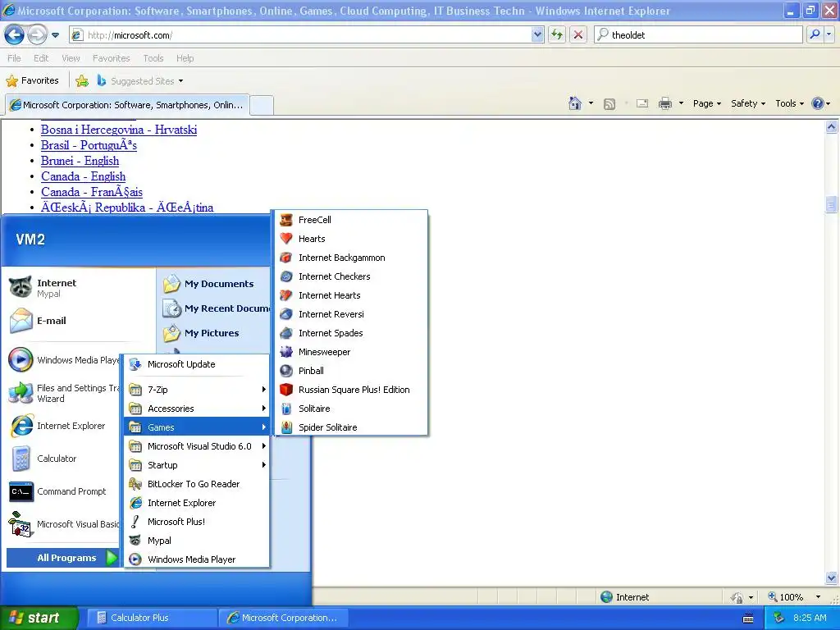Viewport: 840px width, 630px height.
Task: Click the Windows start button
Action: [x=39, y=618]
